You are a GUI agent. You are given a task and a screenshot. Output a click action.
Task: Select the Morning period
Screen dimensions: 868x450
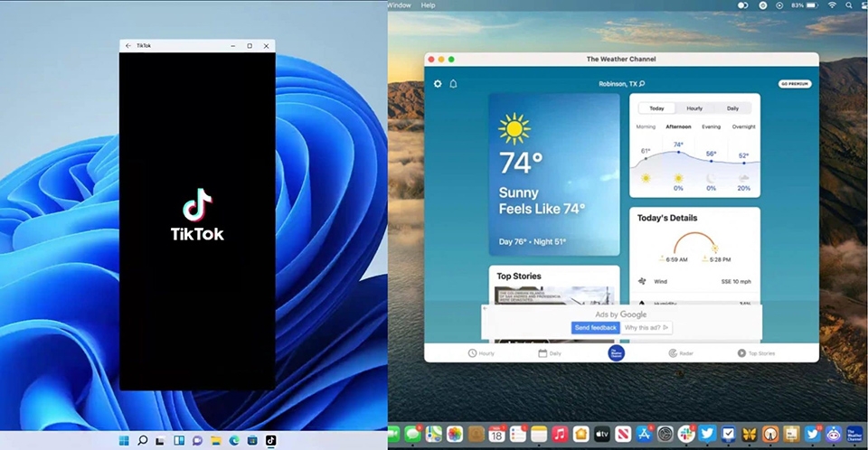tap(646, 127)
